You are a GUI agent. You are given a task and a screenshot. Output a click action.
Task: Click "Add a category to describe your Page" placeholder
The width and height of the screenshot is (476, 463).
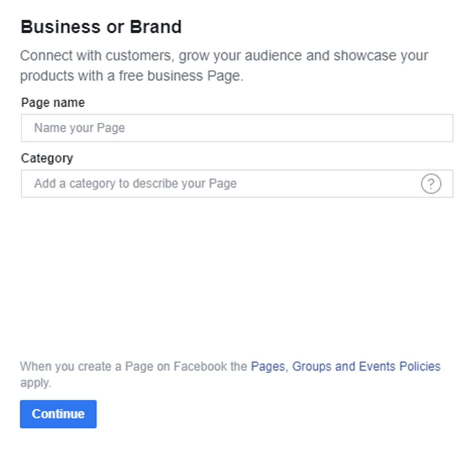point(135,184)
